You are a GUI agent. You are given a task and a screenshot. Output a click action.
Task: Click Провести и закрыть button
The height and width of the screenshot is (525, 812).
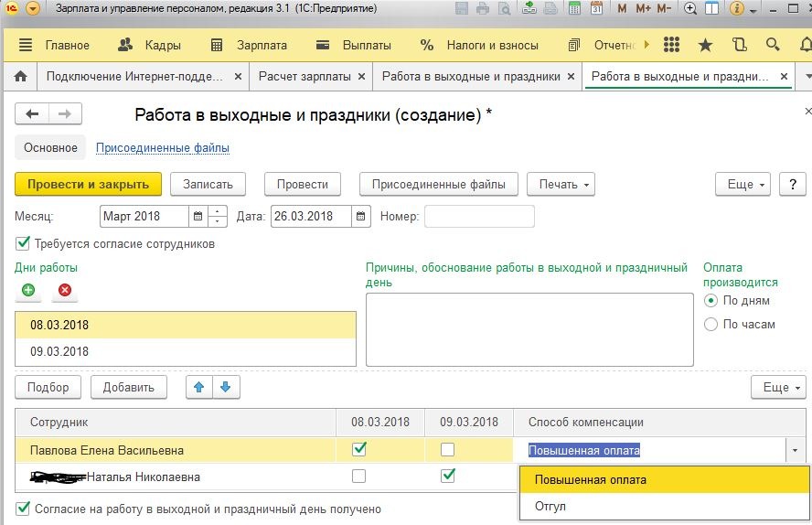(x=88, y=185)
